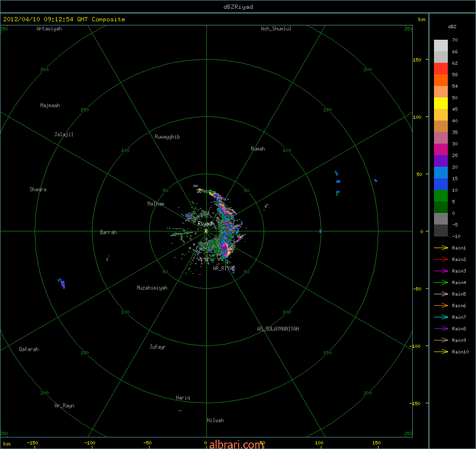Click the green Rain4 arrow icon
The width and height of the screenshot is (476, 449).
[441, 283]
